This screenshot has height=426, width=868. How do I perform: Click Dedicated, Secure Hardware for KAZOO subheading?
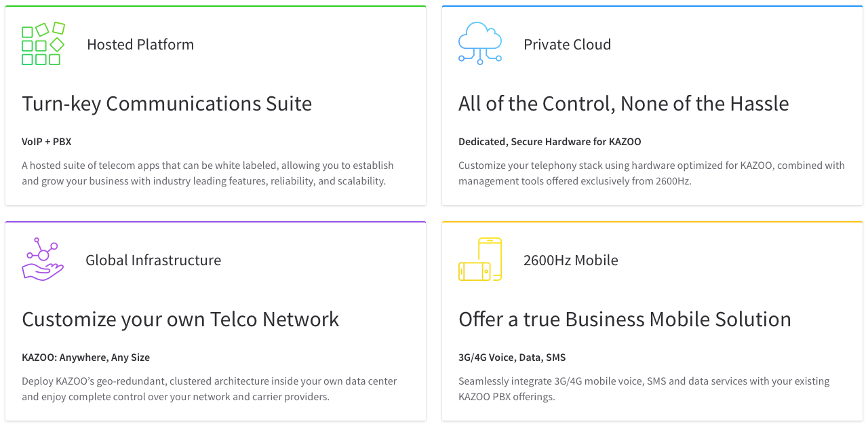[549, 142]
